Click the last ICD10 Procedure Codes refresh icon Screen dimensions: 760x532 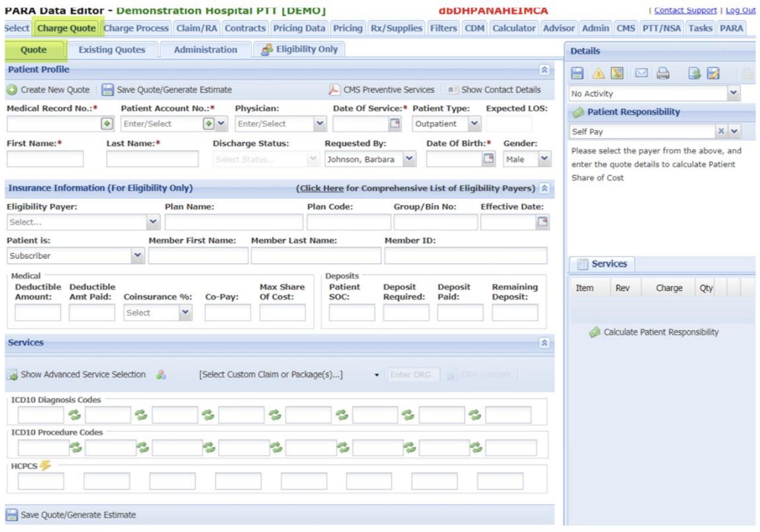tap(476, 447)
